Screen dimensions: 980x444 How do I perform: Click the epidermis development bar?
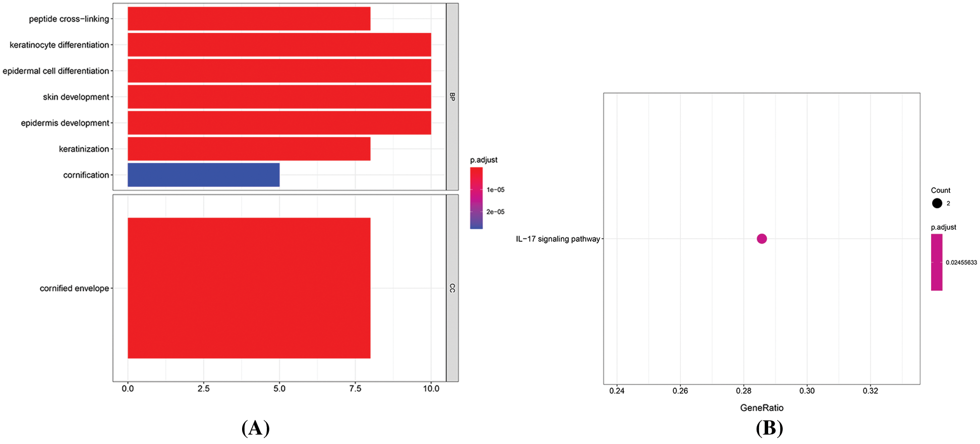pyautogui.click(x=279, y=123)
